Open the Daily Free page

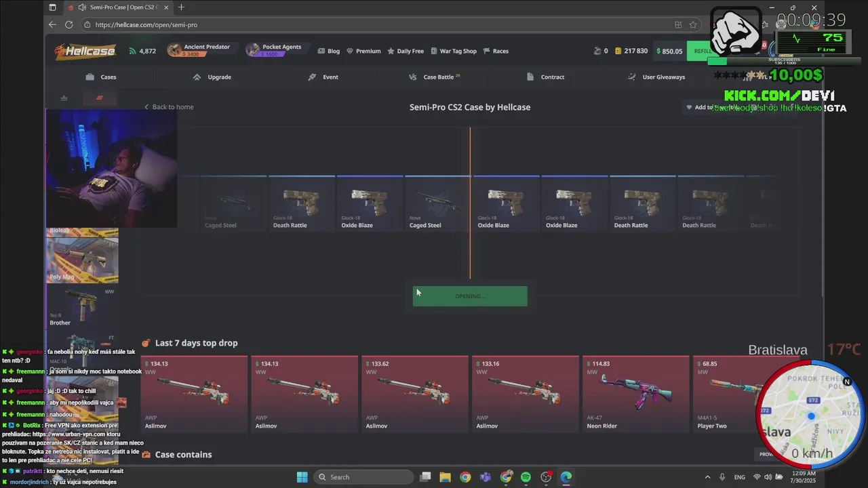pos(406,51)
